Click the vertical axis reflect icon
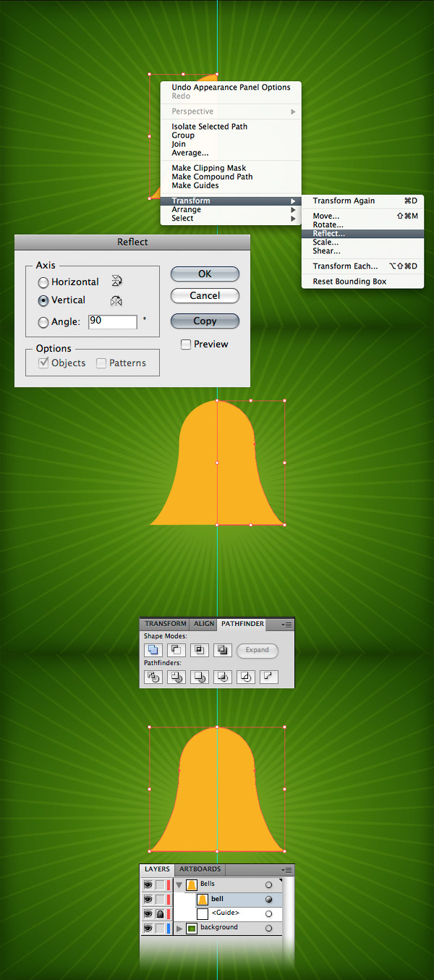Image resolution: width=434 pixels, height=980 pixels. tap(116, 300)
